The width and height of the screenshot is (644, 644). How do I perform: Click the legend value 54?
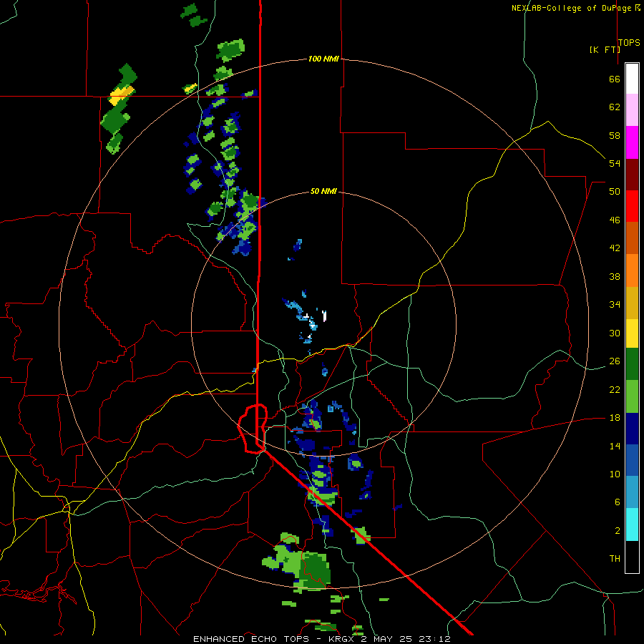(x=615, y=163)
